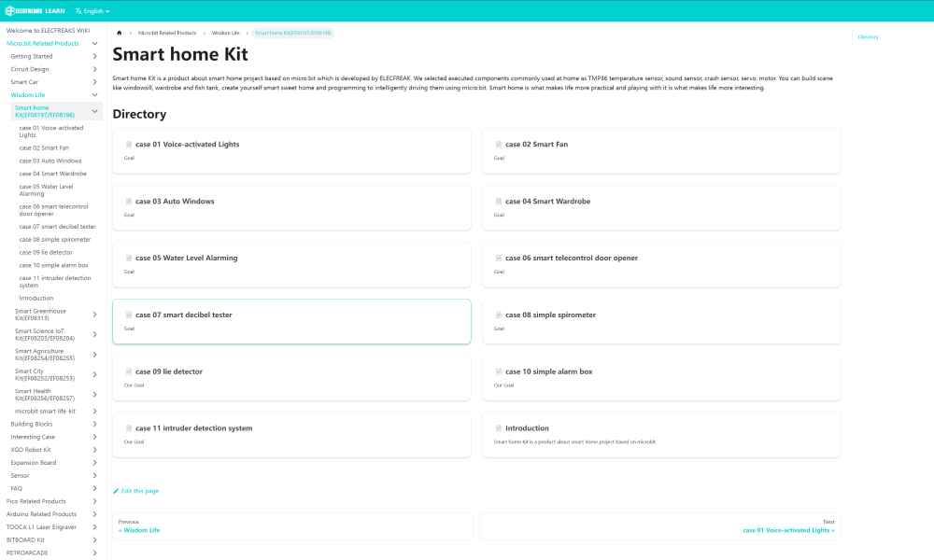Expand the Pico Related Products section
Image resolution: width=934 pixels, height=560 pixels.
point(94,501)
